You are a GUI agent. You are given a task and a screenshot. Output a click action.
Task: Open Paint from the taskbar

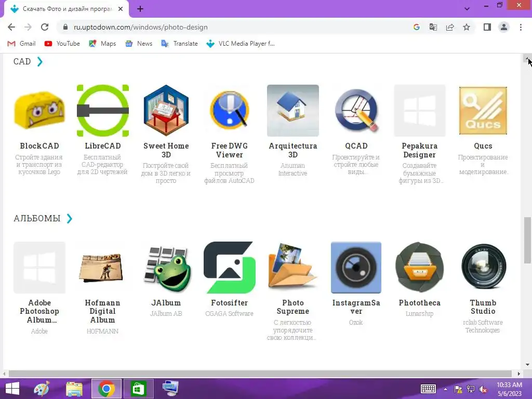pyautogui.click(x=42, y=389)
